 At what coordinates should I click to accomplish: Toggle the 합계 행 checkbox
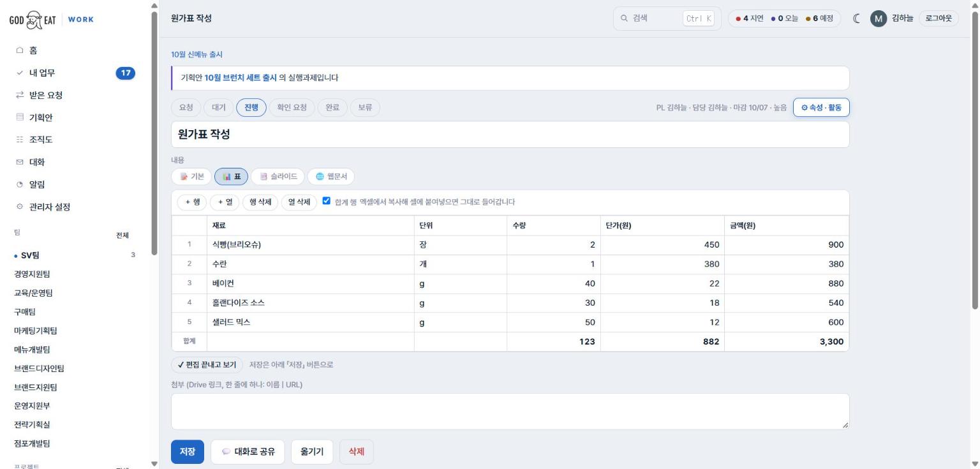[x=327, y=201]
